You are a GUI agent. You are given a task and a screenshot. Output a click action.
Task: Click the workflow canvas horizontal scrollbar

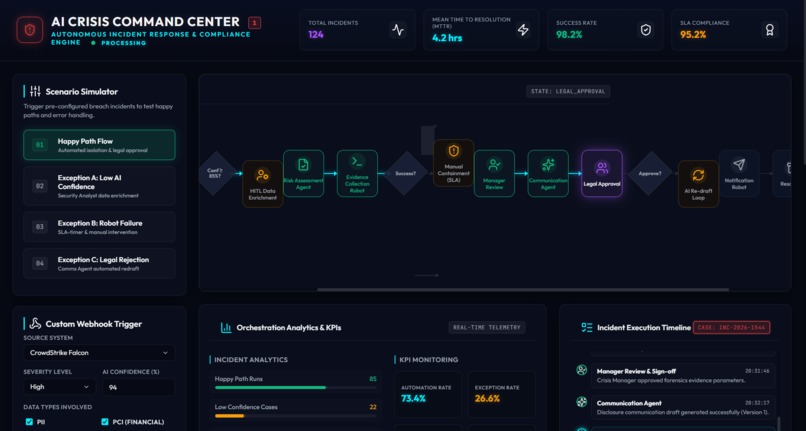click(523, 290)
